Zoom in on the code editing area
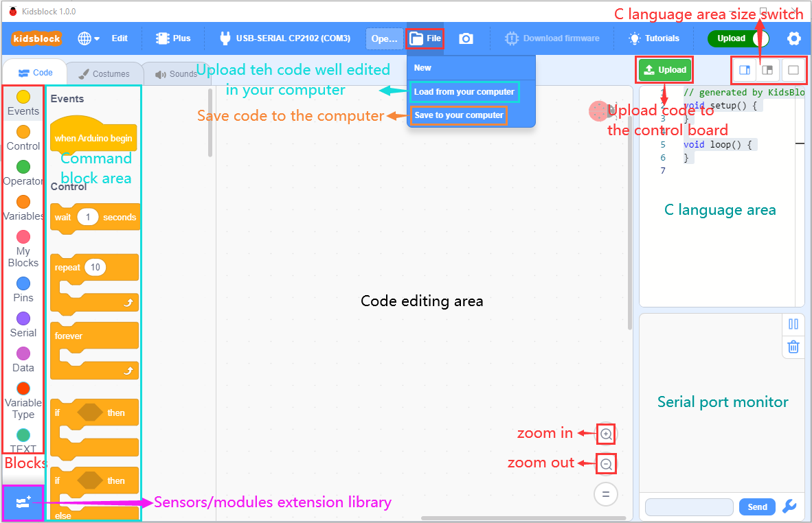This screenshot has width=812, height=523. [606, 434]
